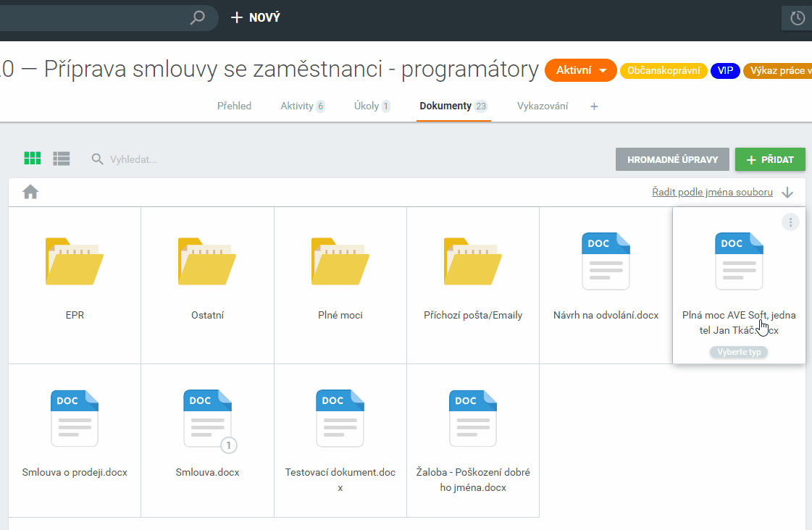
Task: Click the Hromadné úpravy button
Action: 672,159
